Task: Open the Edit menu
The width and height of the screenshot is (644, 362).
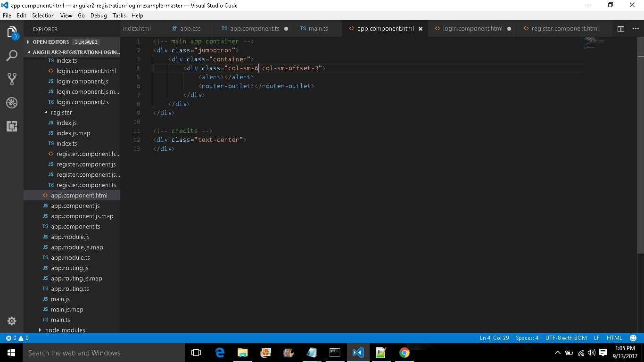Action: pos(22,16)
